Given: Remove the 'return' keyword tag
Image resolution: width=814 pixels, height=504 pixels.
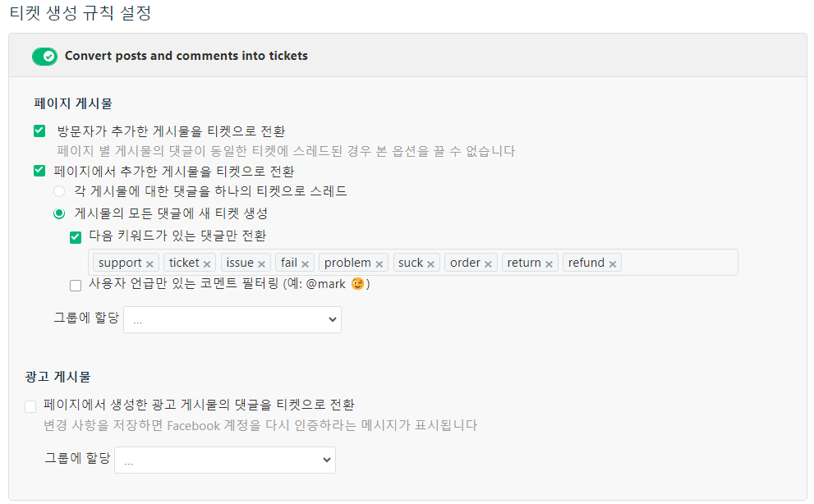Looking at the screenshot, I should pyautogui.click(x=549, y=264).
